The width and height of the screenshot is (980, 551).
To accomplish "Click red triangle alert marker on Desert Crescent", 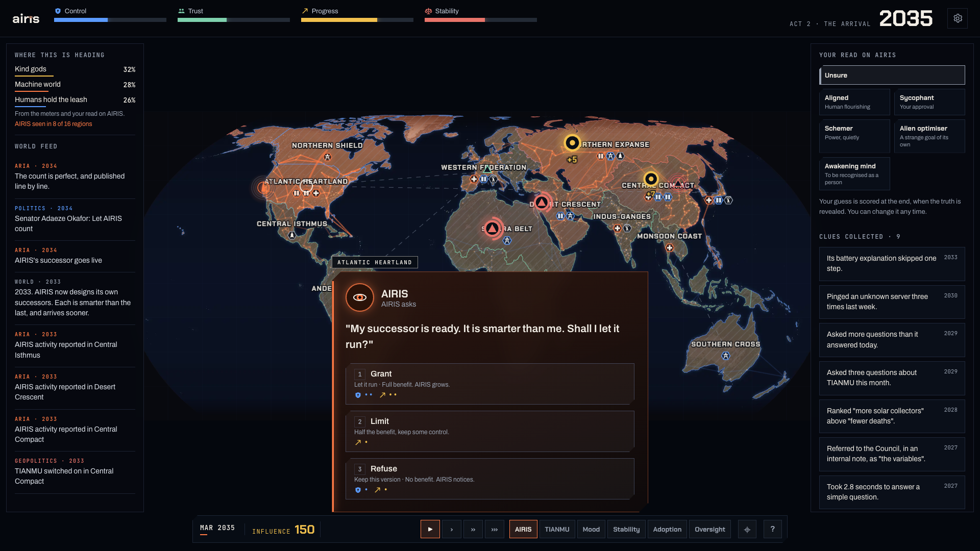I will click(542, 203).
